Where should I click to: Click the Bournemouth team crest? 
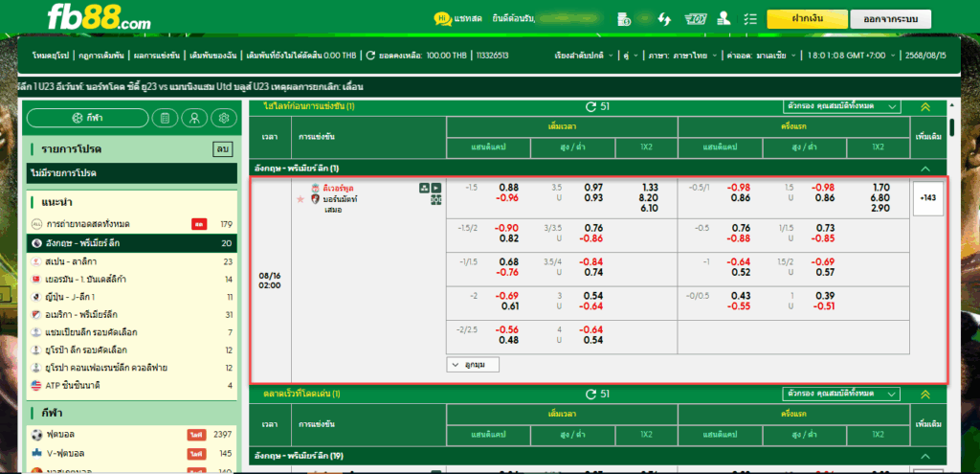click(x=315, y=199)
